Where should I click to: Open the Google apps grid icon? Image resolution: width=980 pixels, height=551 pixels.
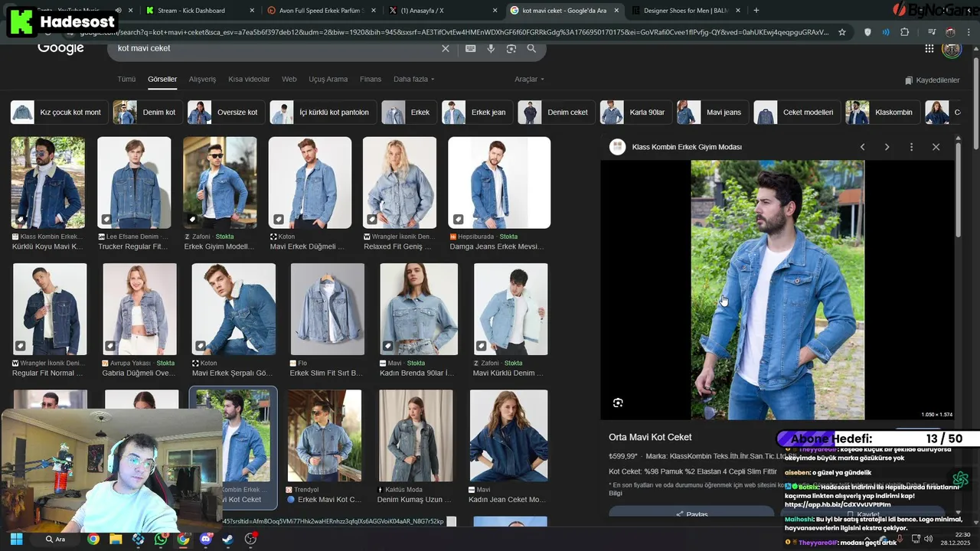click(929, 48)
